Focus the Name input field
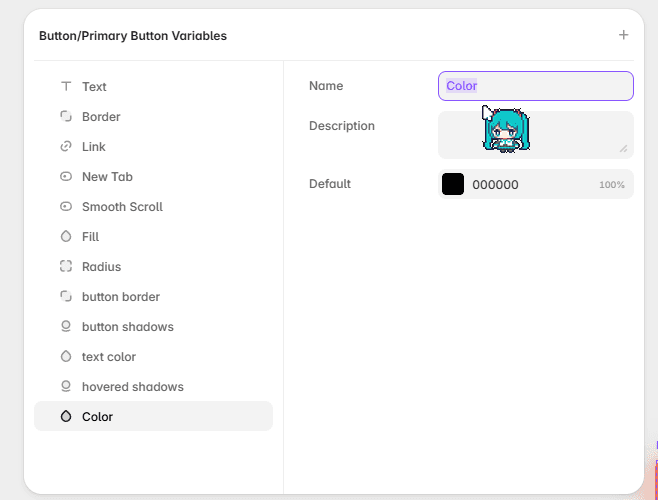The width and height of the screenshot is (658, 500). coord(535,86)
